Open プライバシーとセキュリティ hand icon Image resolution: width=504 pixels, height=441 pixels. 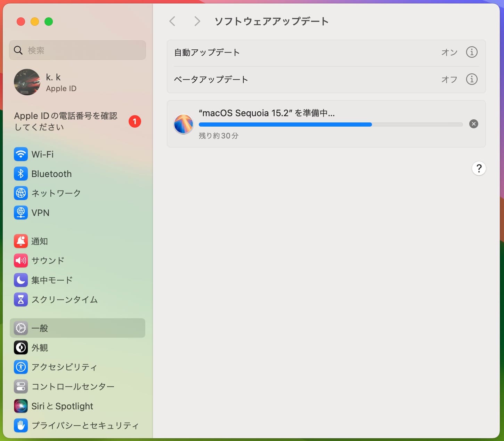21,425
